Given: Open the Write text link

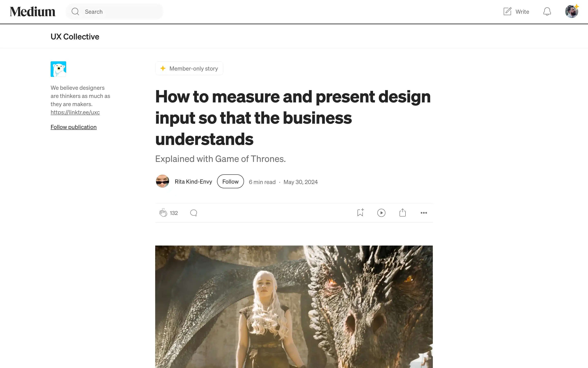Looking at the screenshot, I should [x=522, y=12].
